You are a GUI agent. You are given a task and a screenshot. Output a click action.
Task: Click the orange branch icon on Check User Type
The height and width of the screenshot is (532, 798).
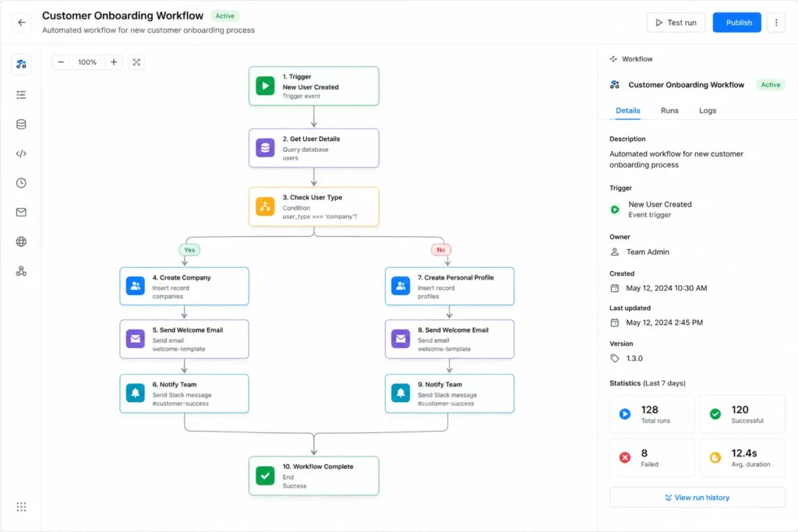(265, 206)
